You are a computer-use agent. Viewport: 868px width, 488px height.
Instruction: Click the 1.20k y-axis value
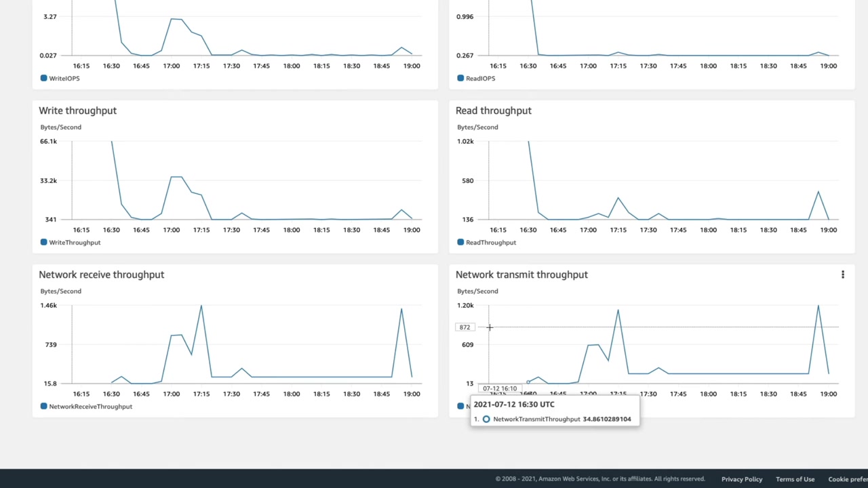tap(465, 306)
